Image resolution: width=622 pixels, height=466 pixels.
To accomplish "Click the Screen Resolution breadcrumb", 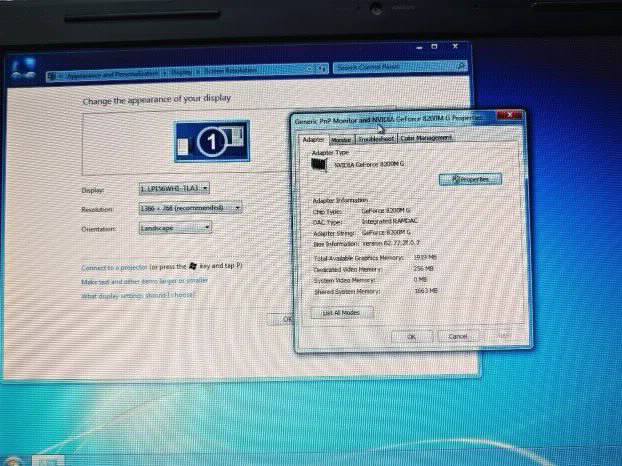I will [230, 71].
